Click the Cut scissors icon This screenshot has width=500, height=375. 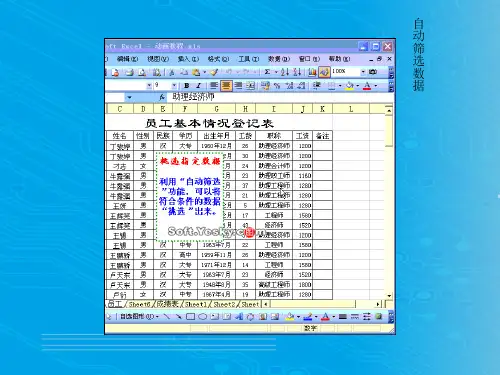(x=171, y=72)
